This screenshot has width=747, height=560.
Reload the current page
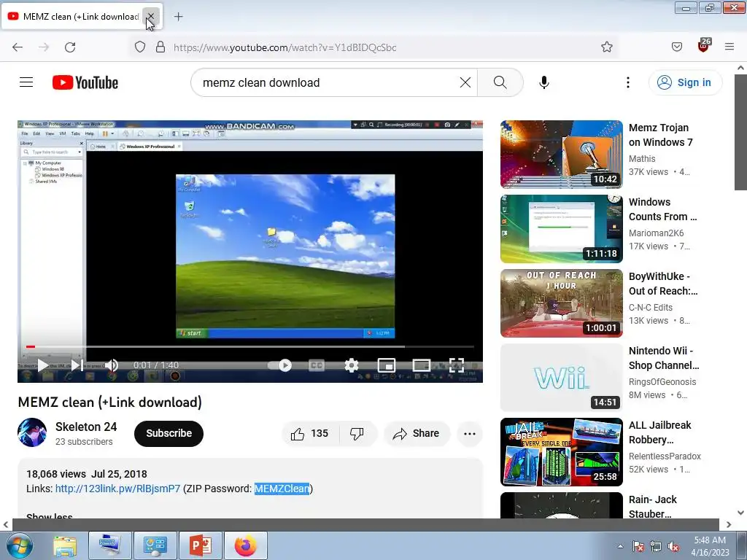tap(70, 47)
